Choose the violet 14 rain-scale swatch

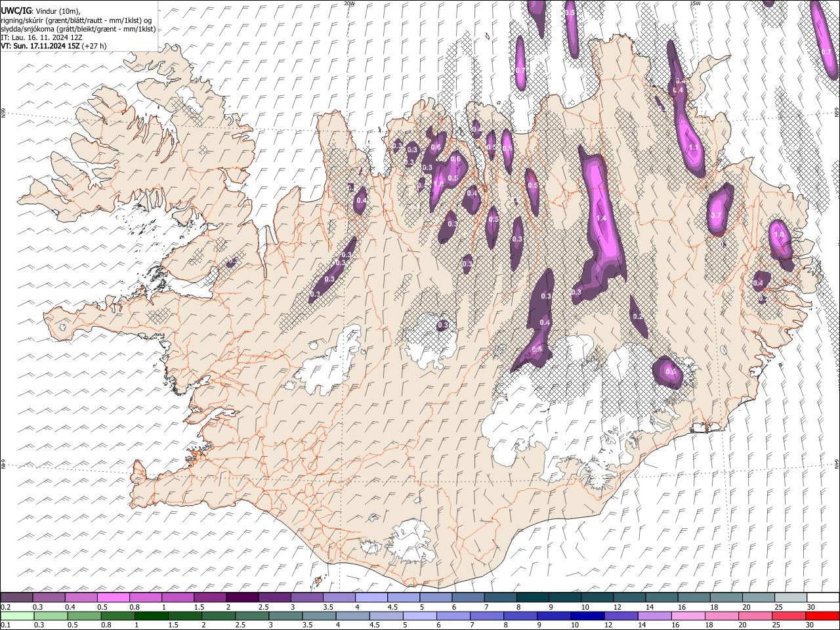tap(654, 616)
